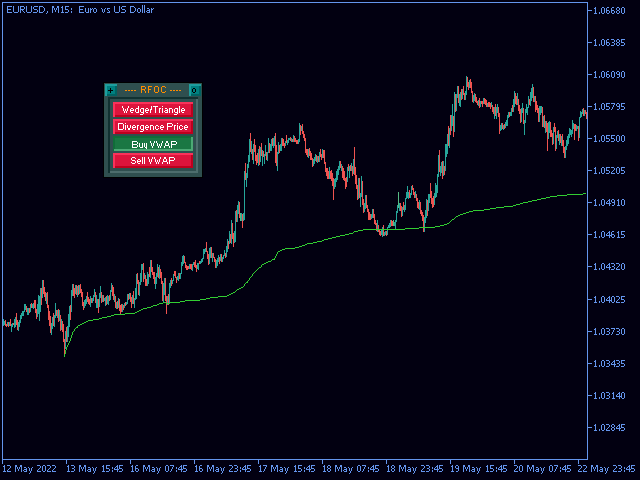The image size is (640, 480).
Task: Click the 1.04910 price label
Action: coord(609,203)
